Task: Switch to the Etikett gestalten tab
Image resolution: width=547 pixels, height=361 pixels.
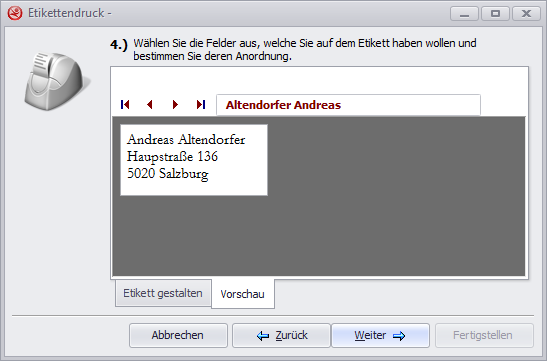Action: pyautogui.click(x=163, y=293)
